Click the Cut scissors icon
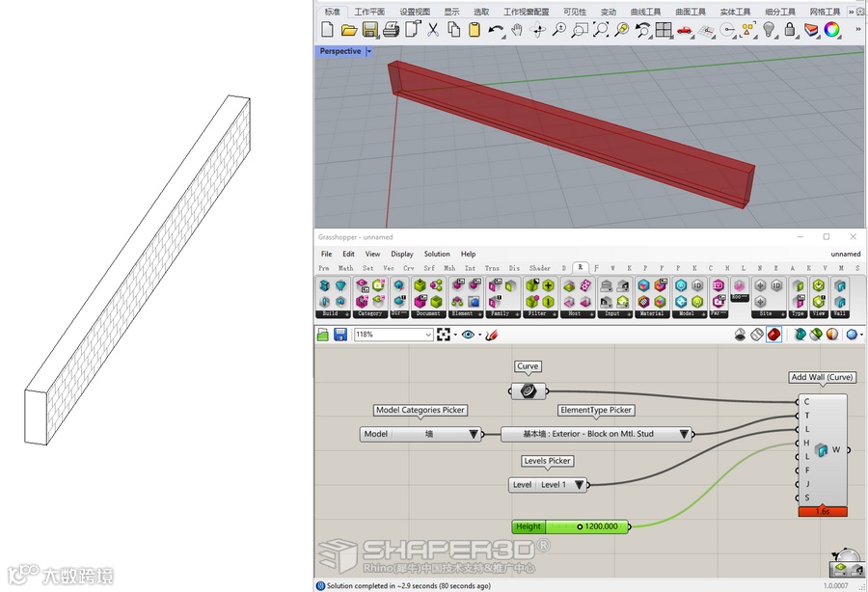Screen dimensions: 868x592 (x=433, y=29)
